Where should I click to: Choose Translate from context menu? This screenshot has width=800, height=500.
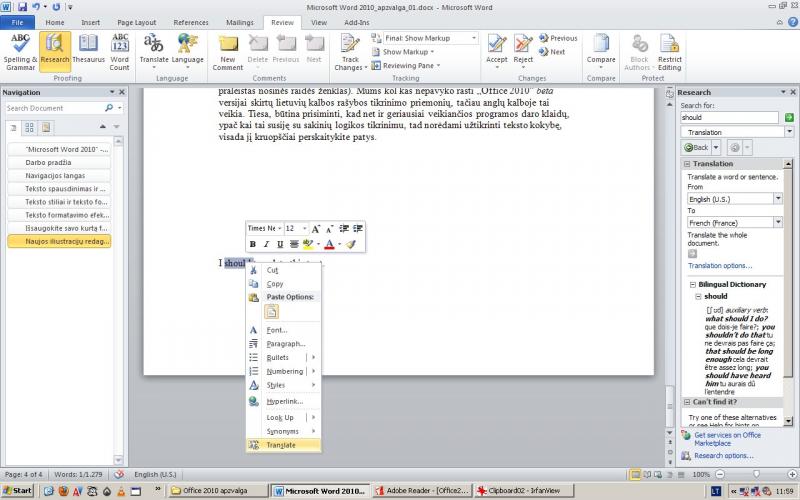point(283,445)
